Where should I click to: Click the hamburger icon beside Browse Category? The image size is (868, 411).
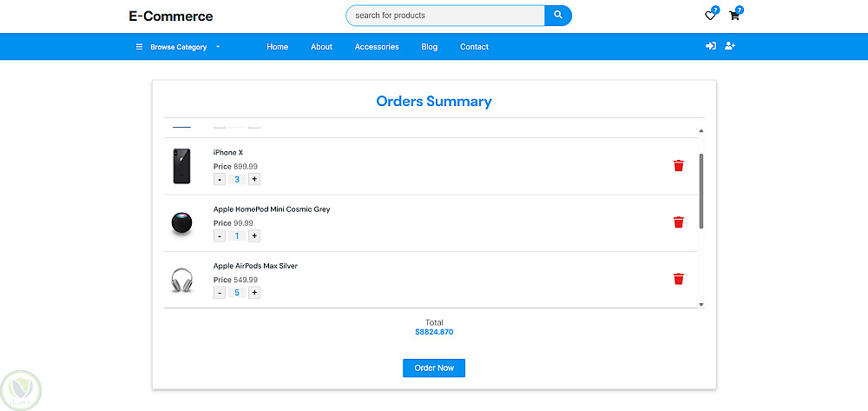click(140, 47)
